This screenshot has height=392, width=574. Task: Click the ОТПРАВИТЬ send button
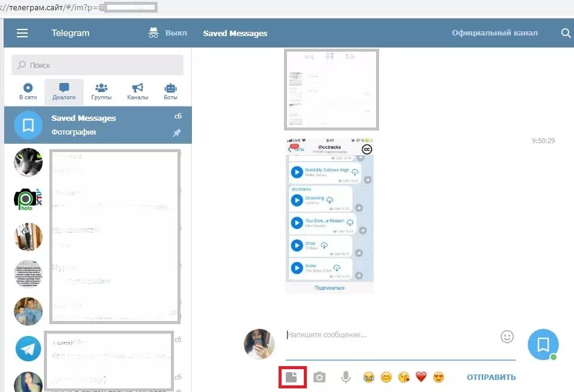tap(491, 378)
